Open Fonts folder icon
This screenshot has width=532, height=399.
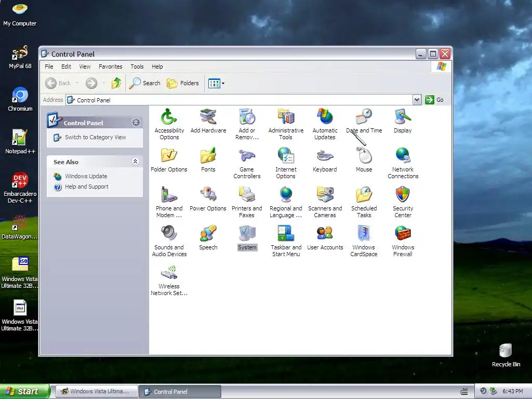[208, 160]
